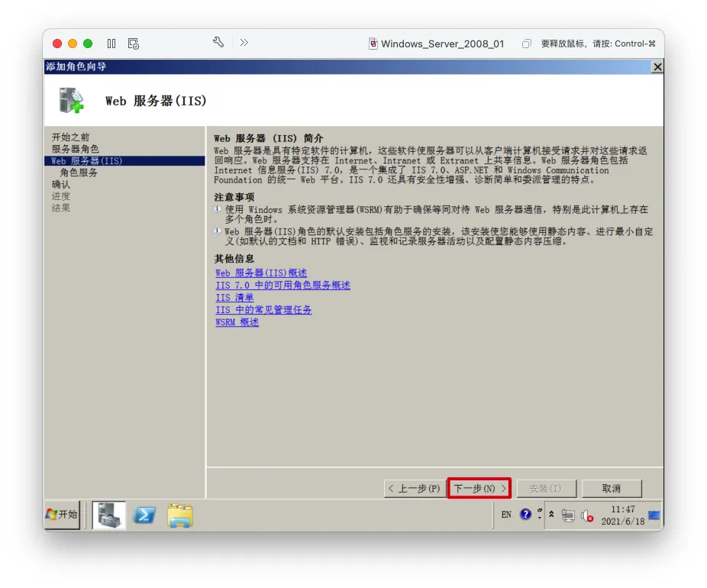Screen dimensions: 707x588
Task: Click the disabled 安装(I) button
Action: pos(546,489)
